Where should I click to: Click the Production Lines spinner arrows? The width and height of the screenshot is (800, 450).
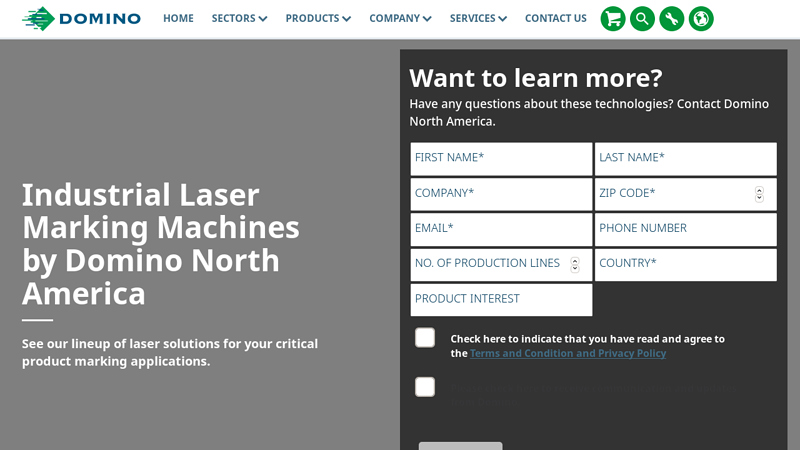pyautogui.click(x=574, y=264)
